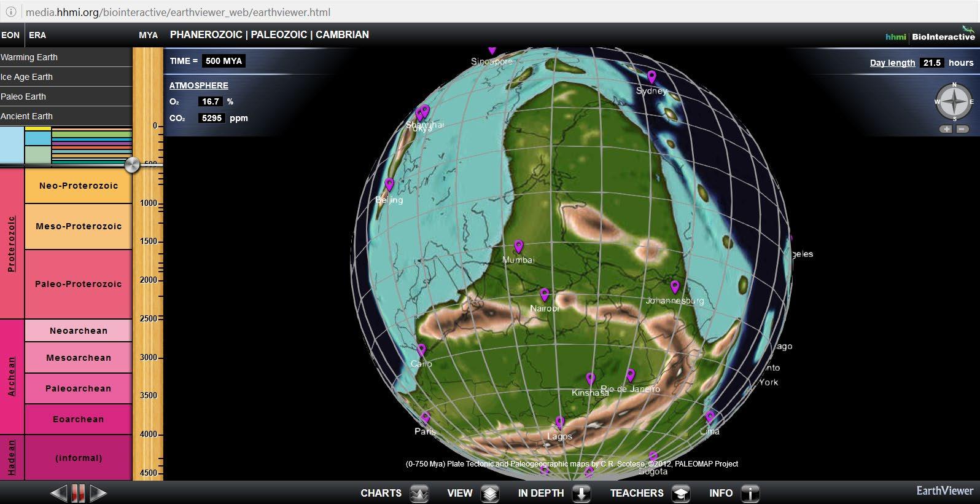Open the CHARTS menu label
The width and height of the screenshot is (980, 504).
click(381, 493)
